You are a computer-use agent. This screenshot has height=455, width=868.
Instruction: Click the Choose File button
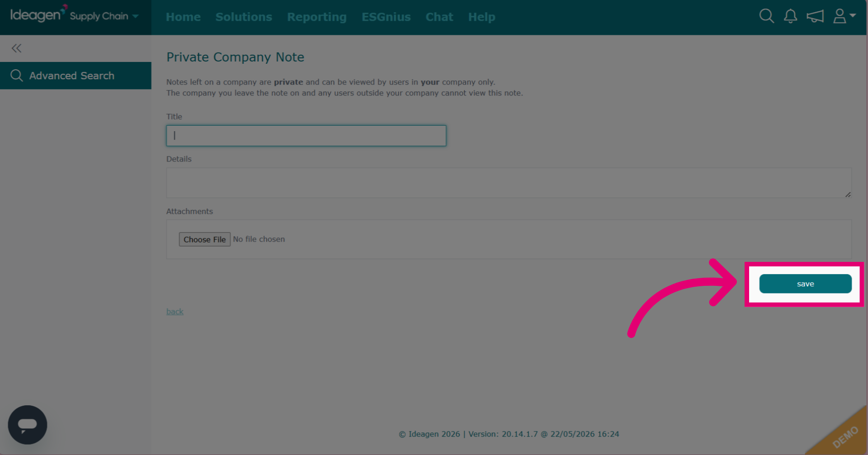[x=204, y=239]
